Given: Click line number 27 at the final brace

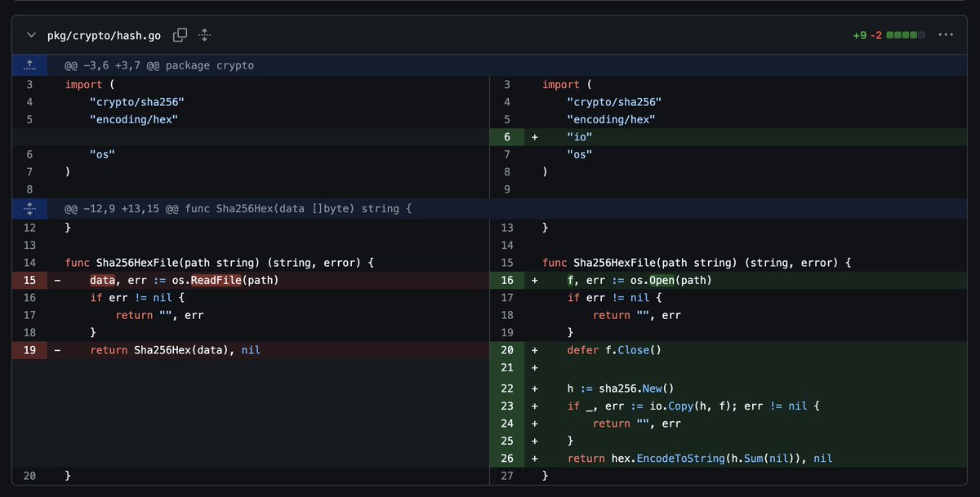Looking at the screenshot, I should pos(507,476).
